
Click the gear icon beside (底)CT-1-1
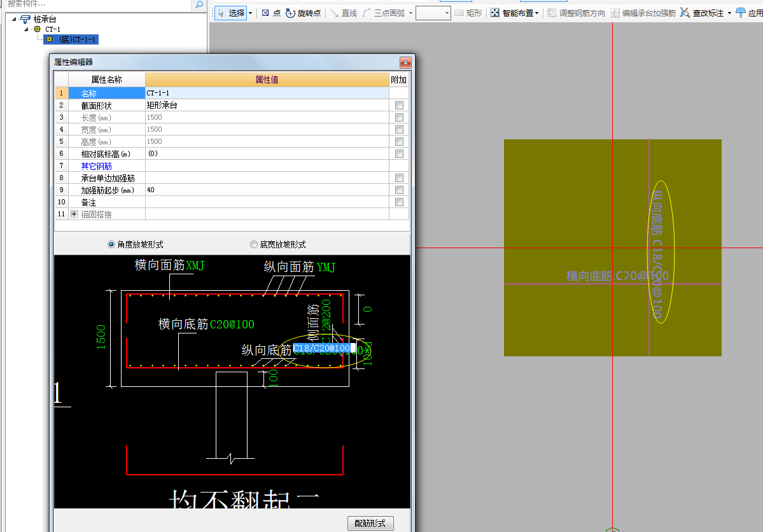click(x=49, y=39)
